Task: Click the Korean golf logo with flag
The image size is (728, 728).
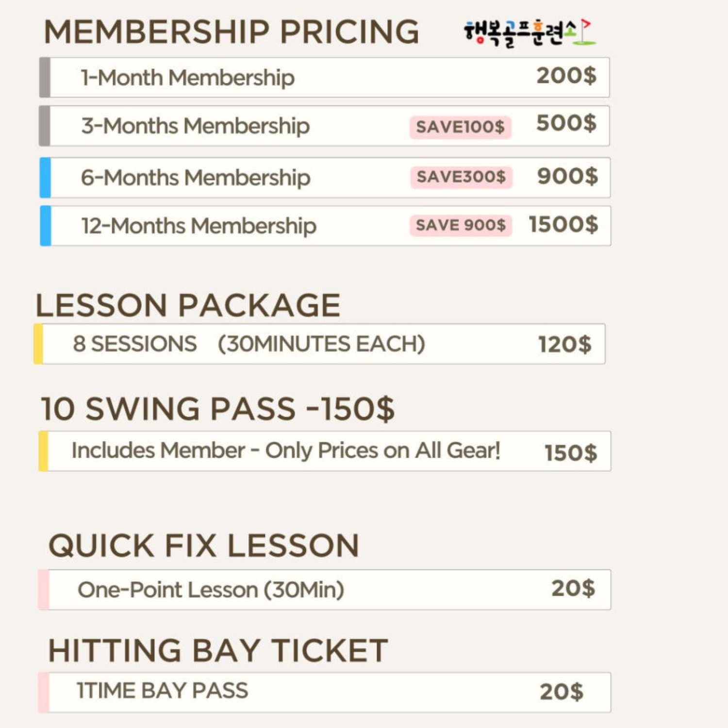Action: (x=529, y=33)
